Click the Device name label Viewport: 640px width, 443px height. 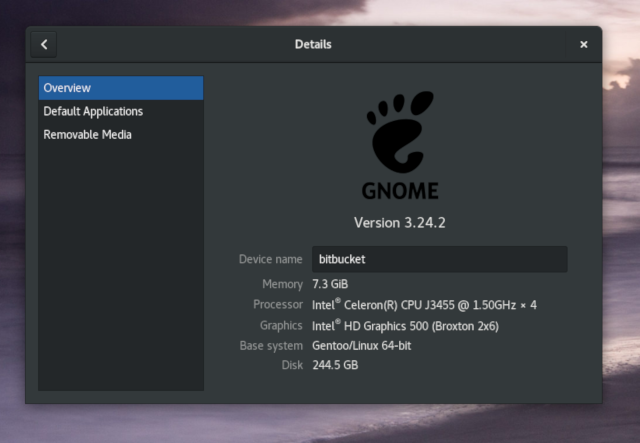pyautogui.click(x=271, y=259)
